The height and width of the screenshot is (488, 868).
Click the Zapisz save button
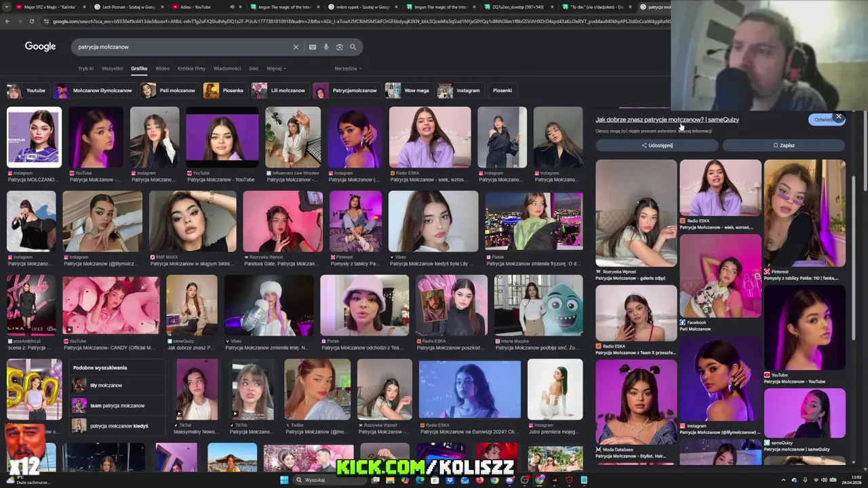tap(784, 145)
